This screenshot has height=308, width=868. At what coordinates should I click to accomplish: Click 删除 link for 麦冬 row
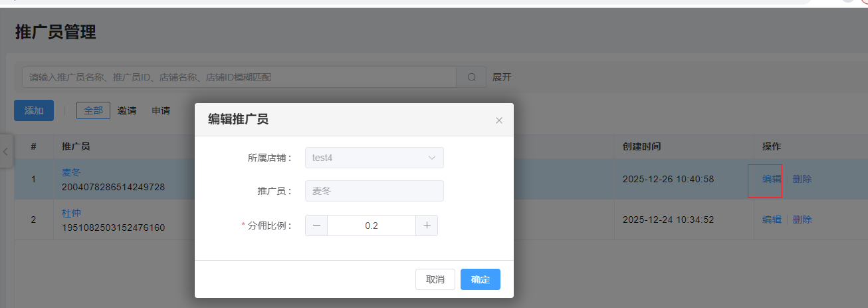[802, 179]
